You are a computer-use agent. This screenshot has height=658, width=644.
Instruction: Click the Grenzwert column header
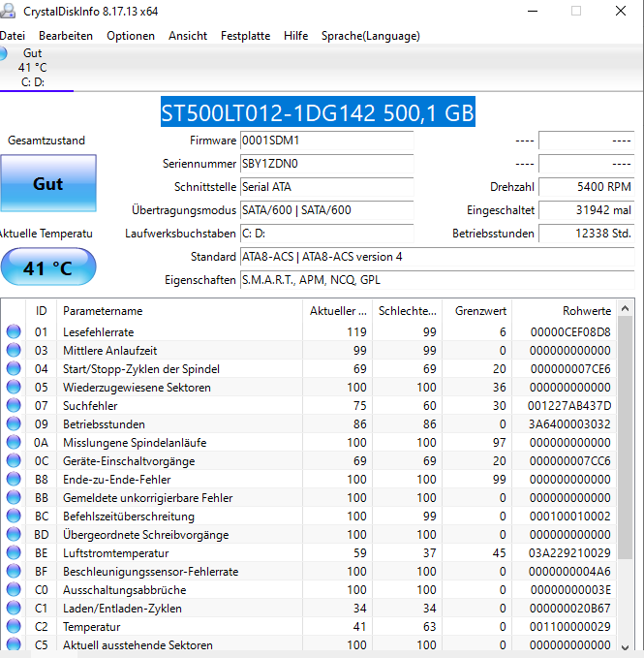tap(477, 311)
